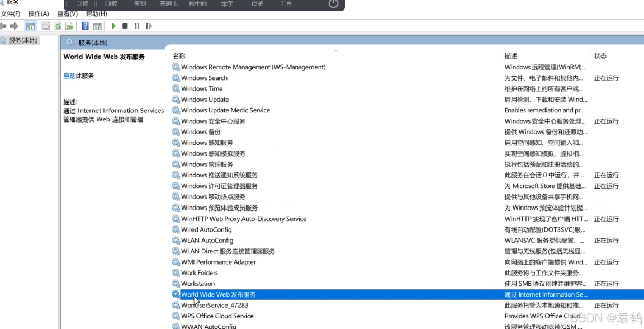This screenshot has width=644, height=329.
Task: Open the 文件(F) menu
Action: tap(10, 13)
